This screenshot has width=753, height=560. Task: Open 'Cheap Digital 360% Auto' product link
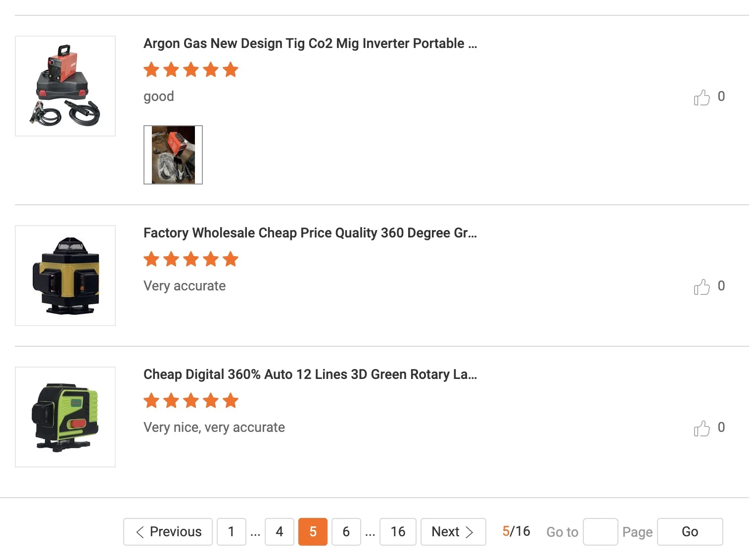(x=310, y=374)
